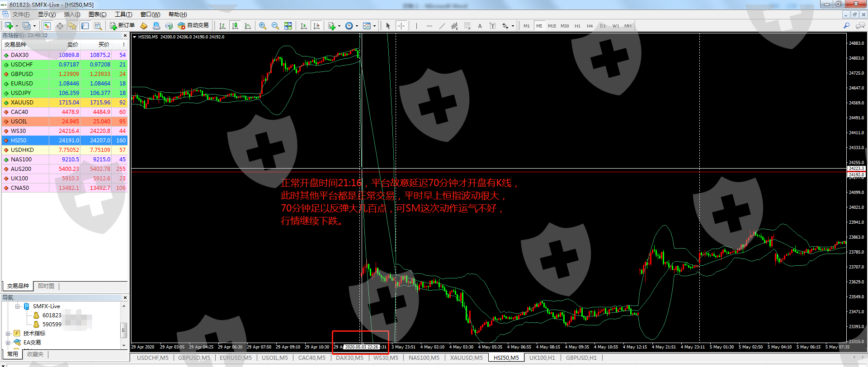
Task: Toggle the Market Watch window icon
Action: (x=47, y=26)
